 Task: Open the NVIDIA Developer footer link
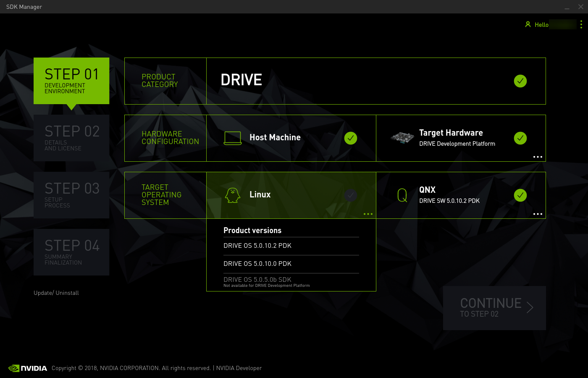(239, 368)
